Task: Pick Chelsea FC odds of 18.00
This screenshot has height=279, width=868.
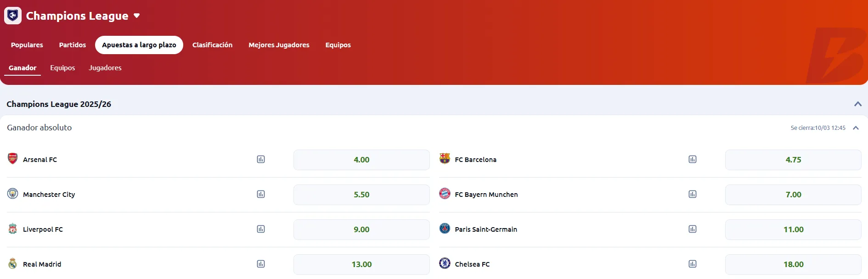Action: tap(793, 264)
